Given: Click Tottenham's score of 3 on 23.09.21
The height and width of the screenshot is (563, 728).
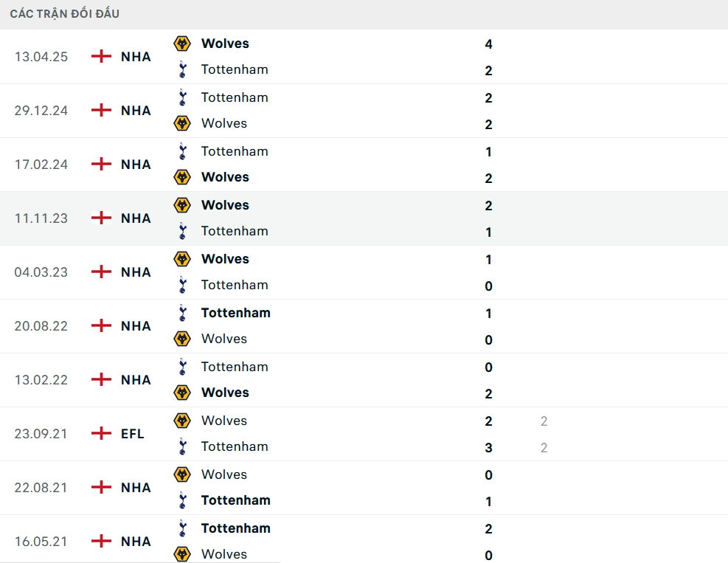Looking at the screenshot, I should pyautogui.click(x=488, y=448).
